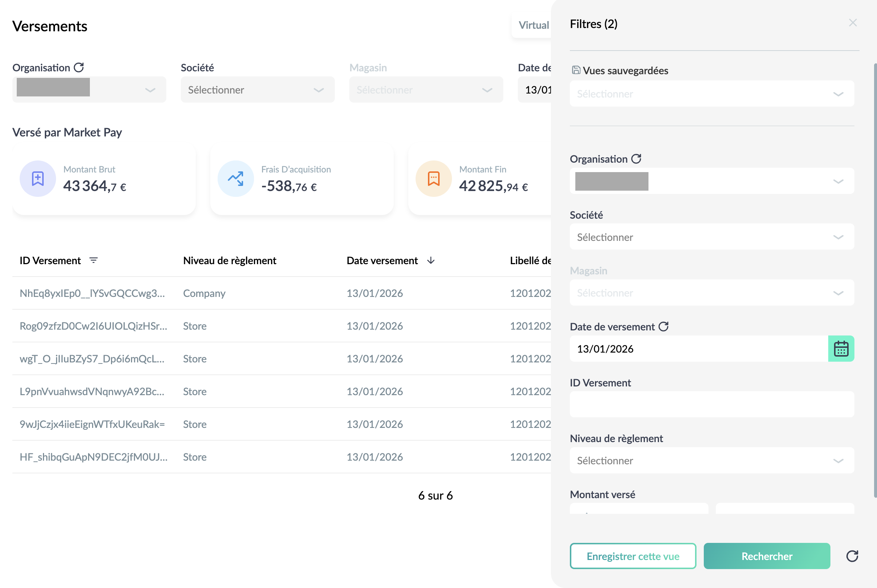
Task: Focus the ID Versement input field
Action: coord(712,405)
